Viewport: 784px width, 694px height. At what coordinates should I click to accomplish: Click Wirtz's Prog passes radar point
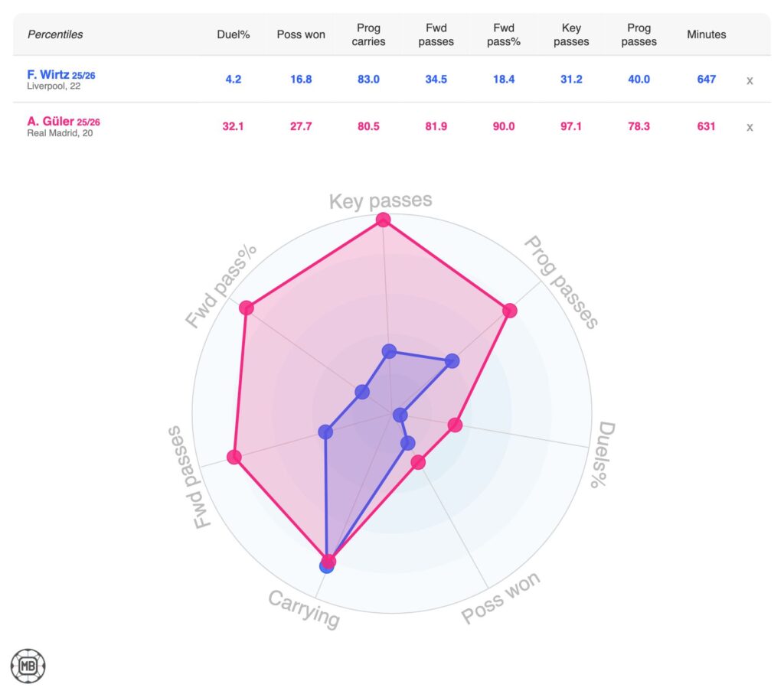click(x=452, y=361)
